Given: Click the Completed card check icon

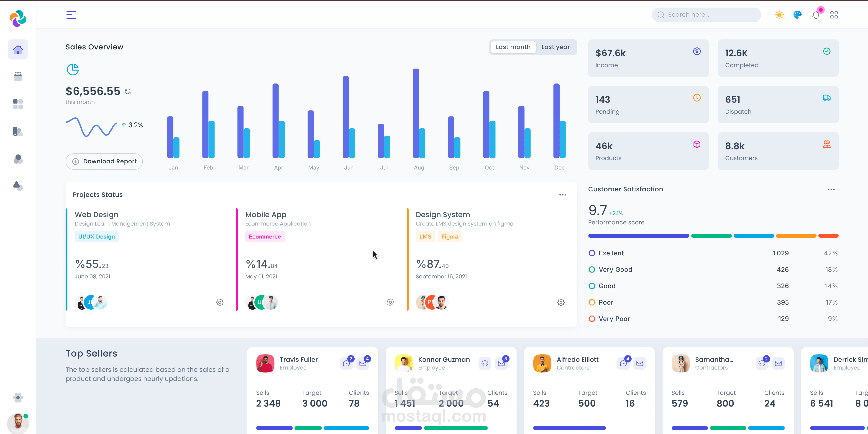Looking at the screenshot, I should coord(827,51).
